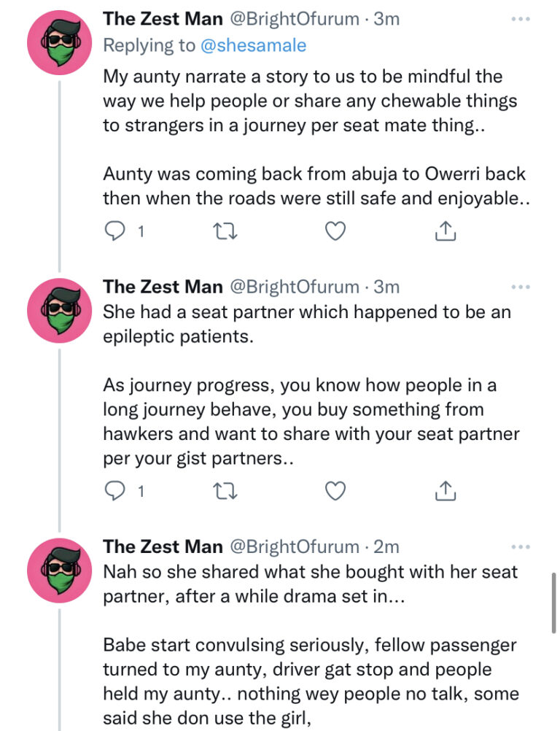Open more options on the first tweet
560x731 pixels.
[x=520, y=20]
